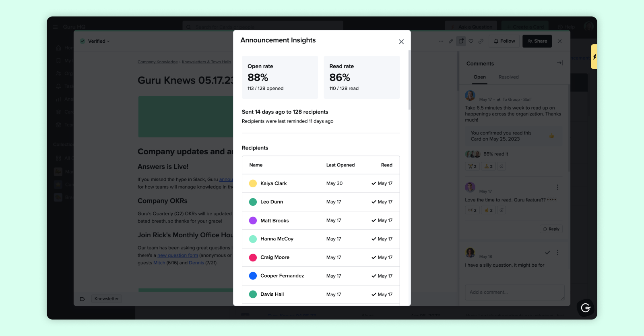The image size is (644, 336).
Task: Select the Leo Dunn recipient row
Action: tap(321, 202)
